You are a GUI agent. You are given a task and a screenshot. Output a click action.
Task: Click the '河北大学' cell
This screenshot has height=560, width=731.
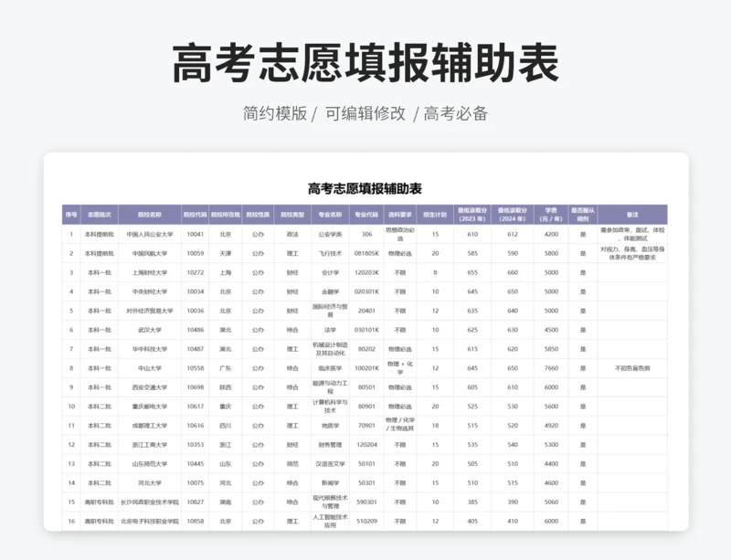click(150, 483)
